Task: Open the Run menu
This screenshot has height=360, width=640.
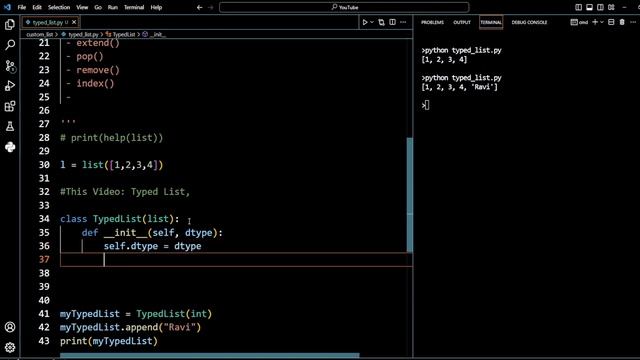Action: point(113,7)
